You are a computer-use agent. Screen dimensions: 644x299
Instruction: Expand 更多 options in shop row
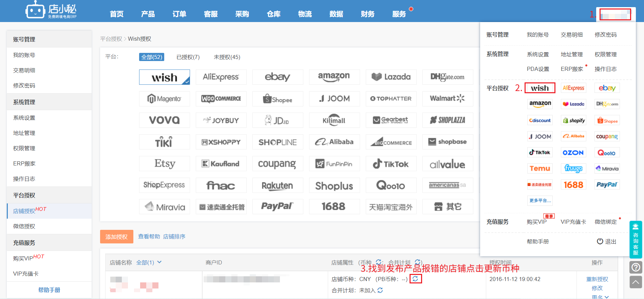[600, 297]
